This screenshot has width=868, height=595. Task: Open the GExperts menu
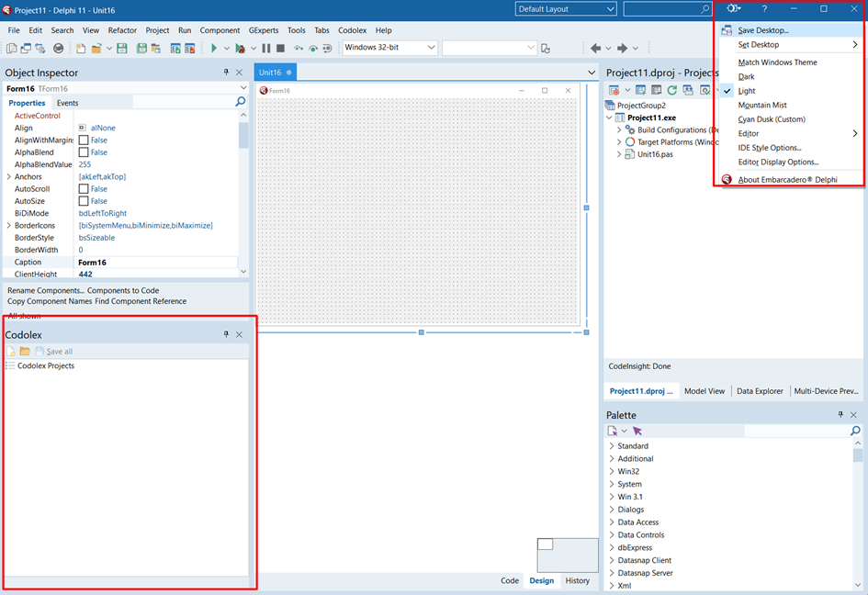click(264, 30)
